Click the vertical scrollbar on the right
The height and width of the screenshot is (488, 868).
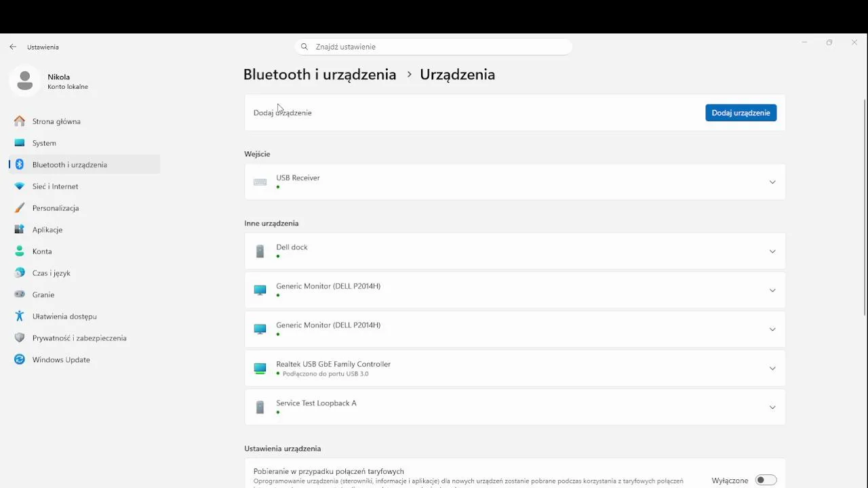865,207
